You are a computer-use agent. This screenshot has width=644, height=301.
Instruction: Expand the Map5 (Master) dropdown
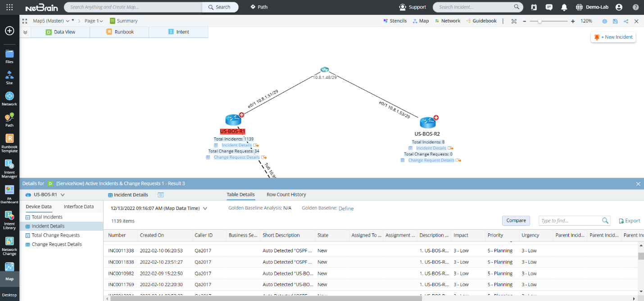click(x=68, y=21)
